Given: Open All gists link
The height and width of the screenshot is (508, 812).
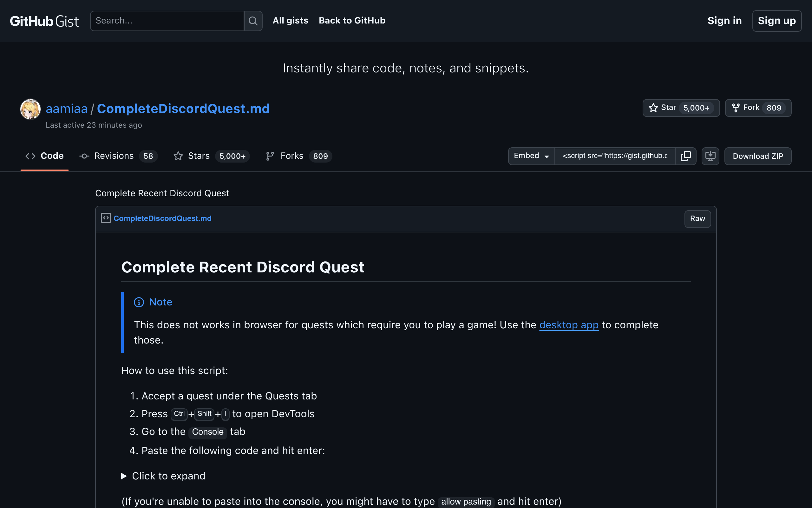Looking at the screenshot, I should tap(290, 21).
